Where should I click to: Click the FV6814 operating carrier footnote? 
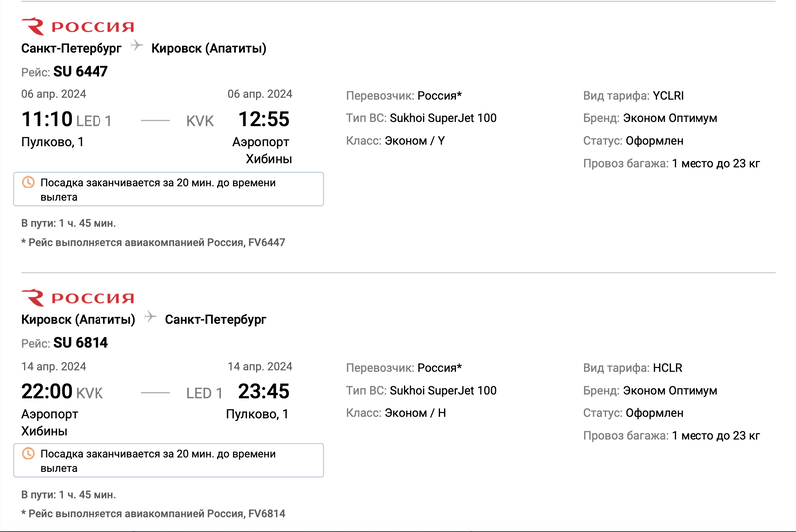click(153, 514)
